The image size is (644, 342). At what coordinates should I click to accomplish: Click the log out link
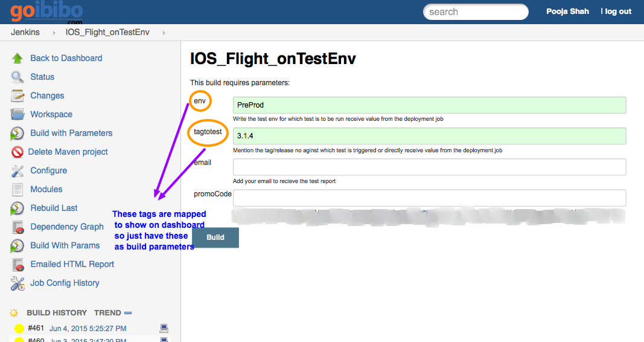(x=618, y=11)
